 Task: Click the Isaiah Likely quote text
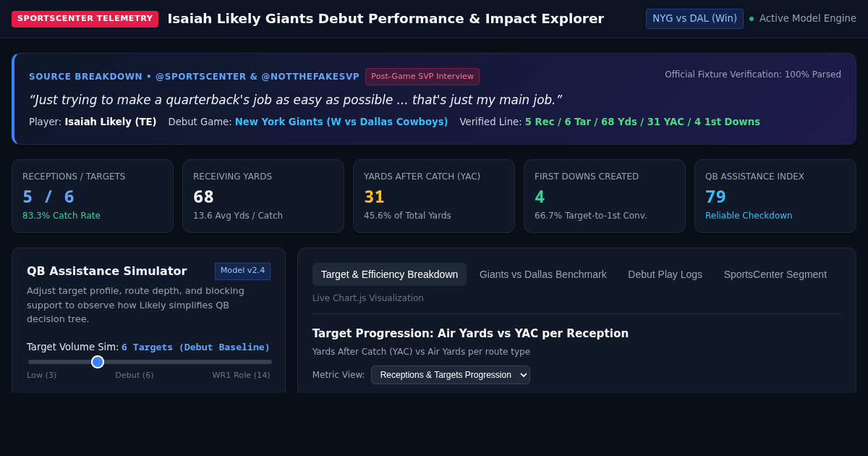coord(295,100)
